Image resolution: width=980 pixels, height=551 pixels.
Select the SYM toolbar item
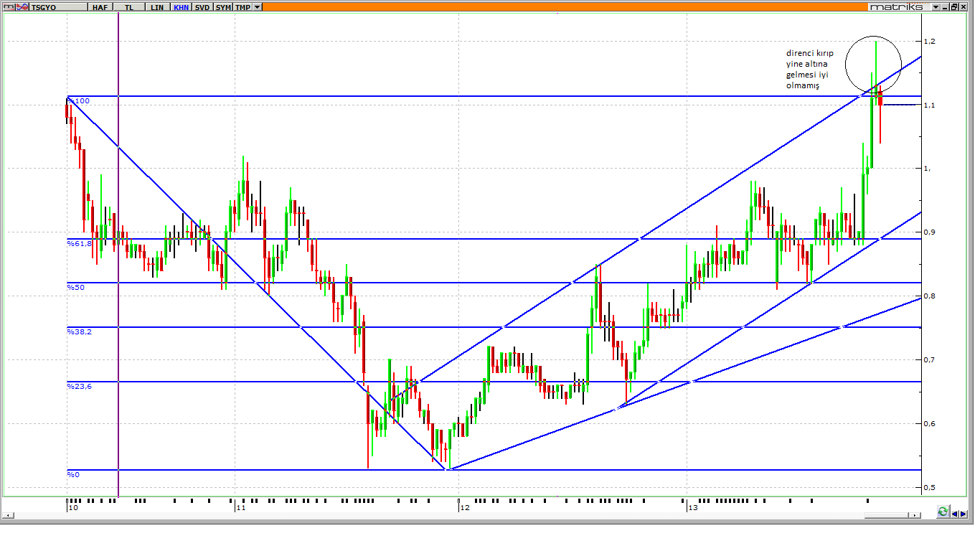[224, 6]
